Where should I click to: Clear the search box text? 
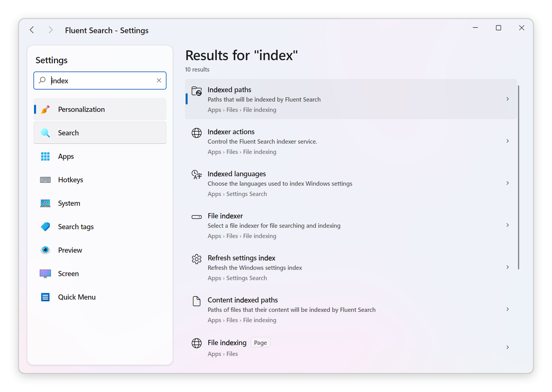point(159,80)
